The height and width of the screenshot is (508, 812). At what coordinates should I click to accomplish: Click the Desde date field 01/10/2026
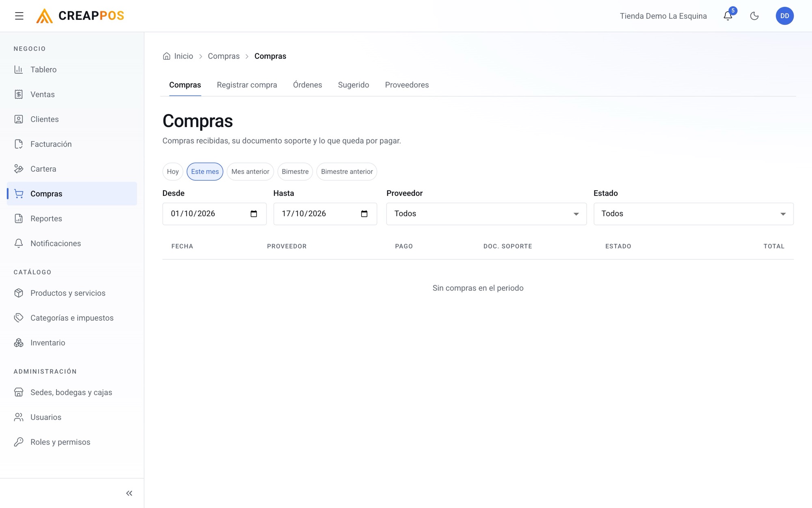[x=214, y=214]
